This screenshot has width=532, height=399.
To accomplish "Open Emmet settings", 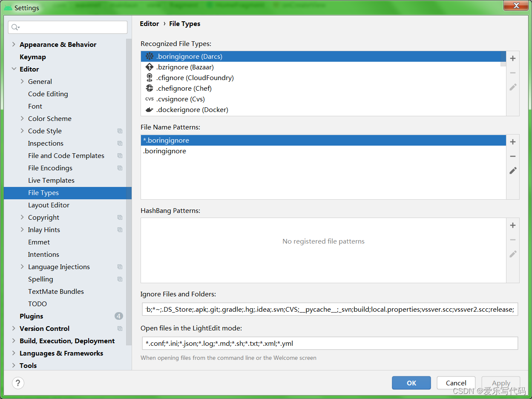I will pos(39,242).
